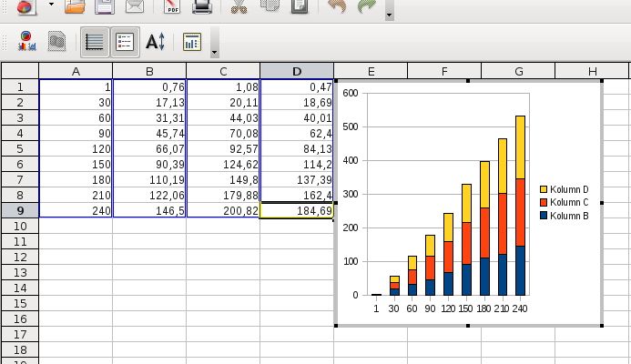Select column header H
The image size is (631, 364).
click(592, 71)
